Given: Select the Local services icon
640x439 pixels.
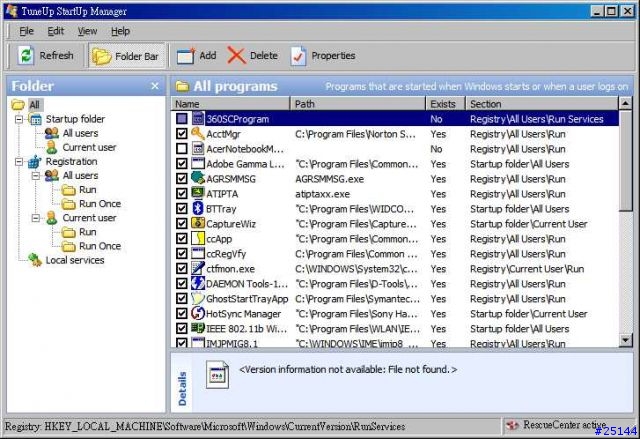Looking at the screenshot, I should click(x=35, y=260).
